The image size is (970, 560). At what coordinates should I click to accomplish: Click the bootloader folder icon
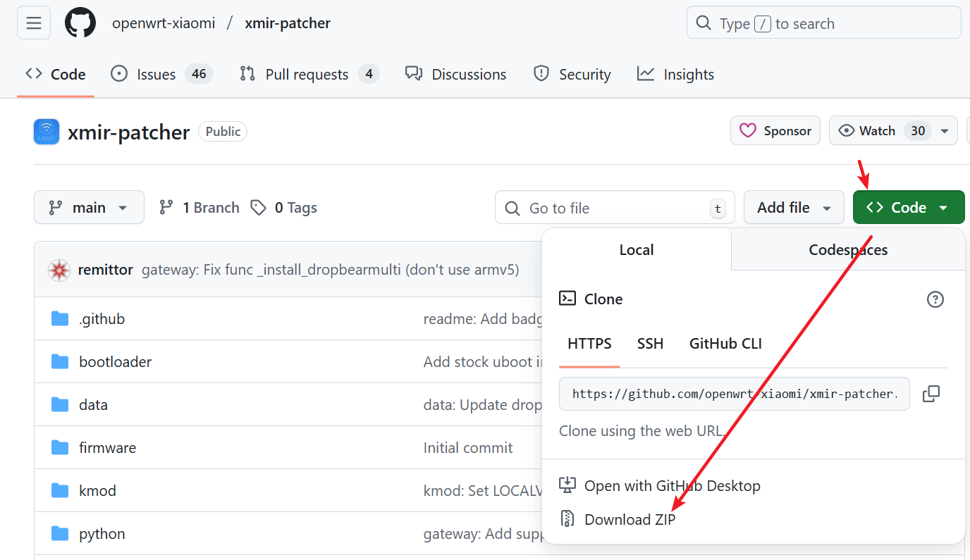tap(60, 362)
